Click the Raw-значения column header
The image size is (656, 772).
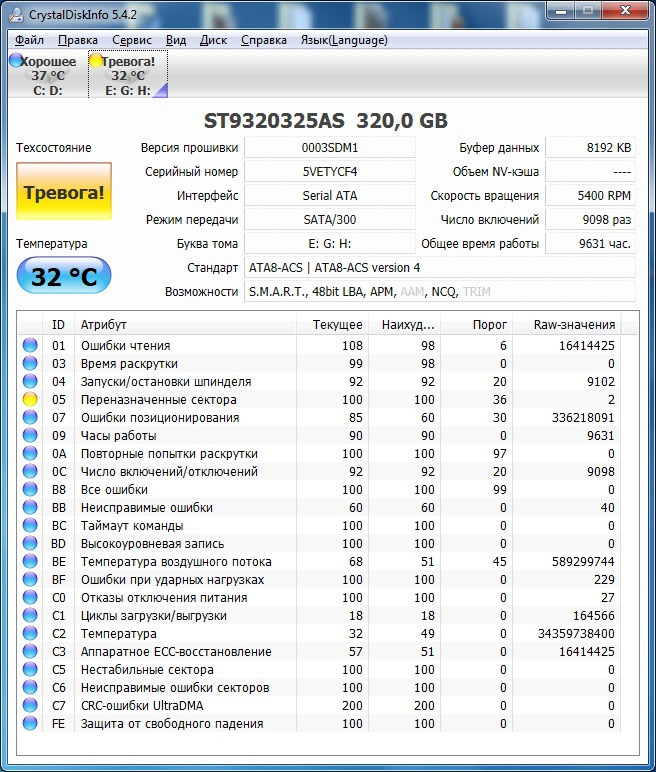pyautogui.click(x=567, y=324)
